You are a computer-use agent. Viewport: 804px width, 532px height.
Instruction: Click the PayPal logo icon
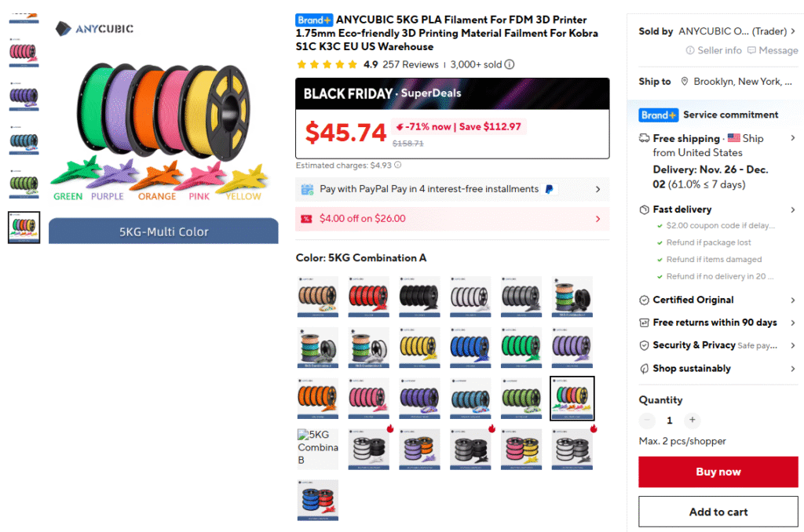pos(549,189)
